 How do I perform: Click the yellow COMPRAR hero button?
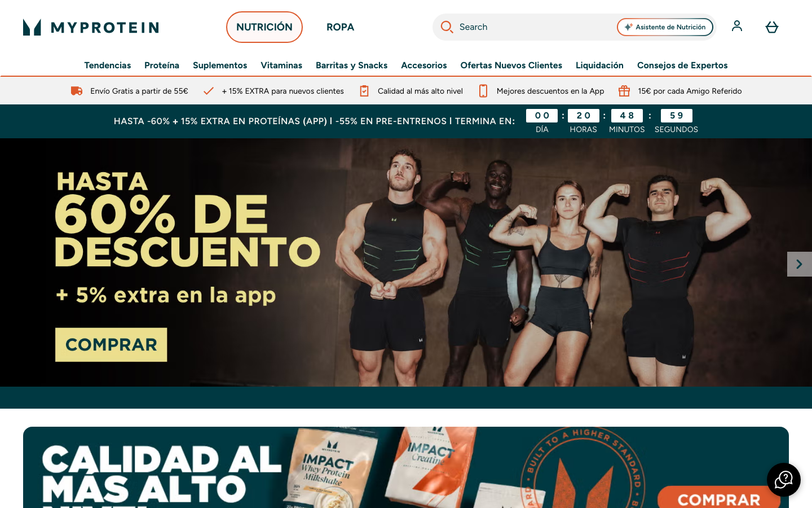(x=111, y=345)
